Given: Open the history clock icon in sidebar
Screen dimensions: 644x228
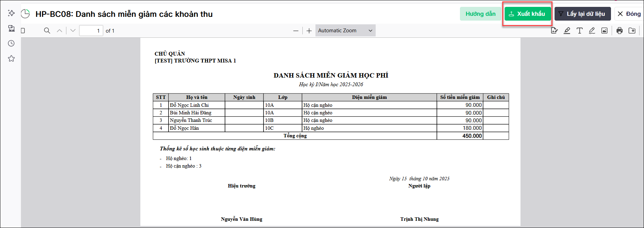Looking at the screenshot, I should pos(11,43).
